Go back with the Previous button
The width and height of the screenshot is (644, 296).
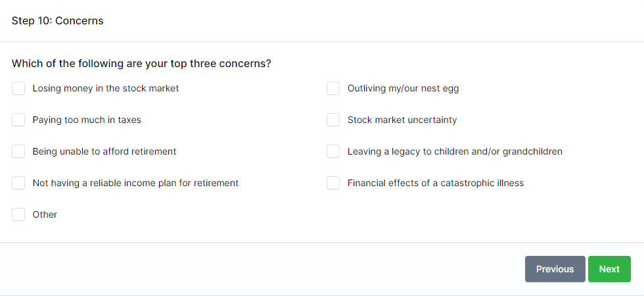(x=555, y=269)
